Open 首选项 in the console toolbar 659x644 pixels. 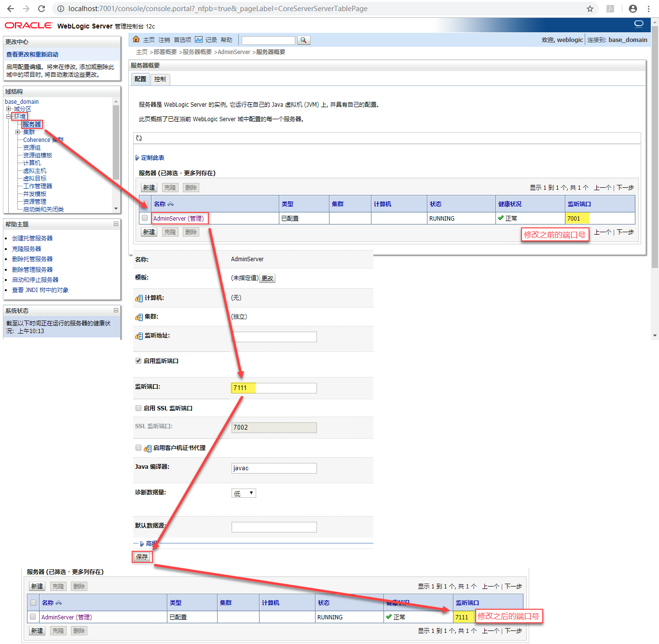182,40
